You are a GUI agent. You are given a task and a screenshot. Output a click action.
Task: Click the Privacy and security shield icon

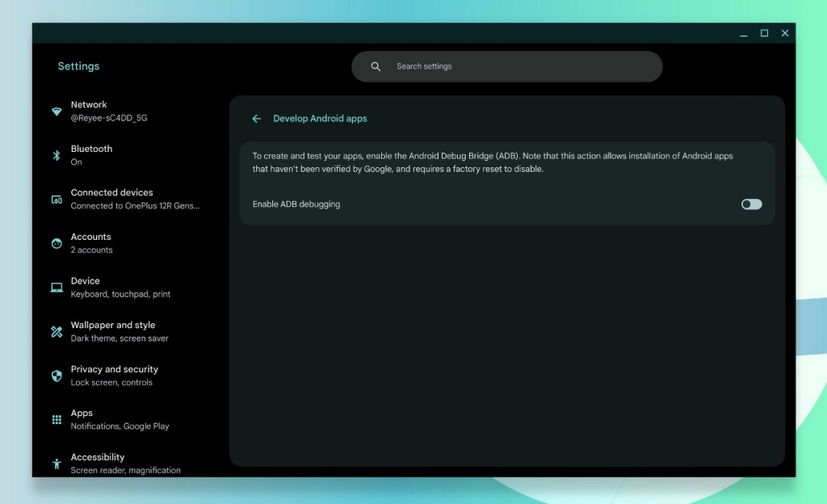point(57,376)
